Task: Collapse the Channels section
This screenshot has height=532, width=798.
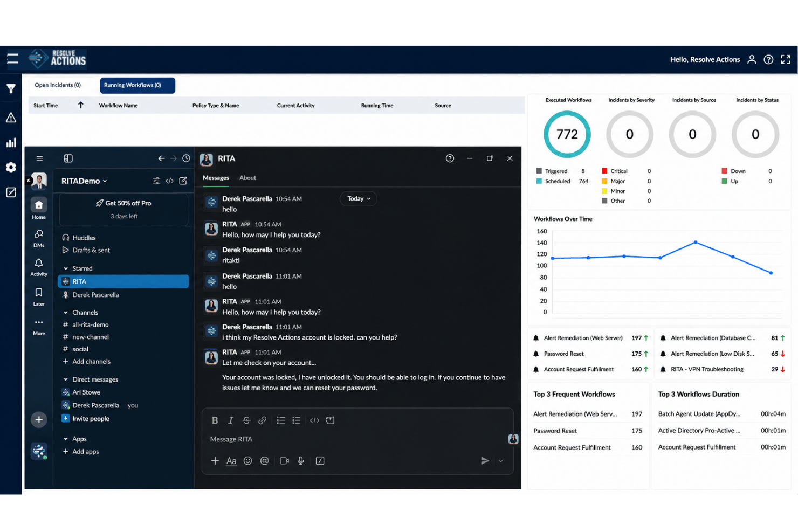Action: [66, 313]
